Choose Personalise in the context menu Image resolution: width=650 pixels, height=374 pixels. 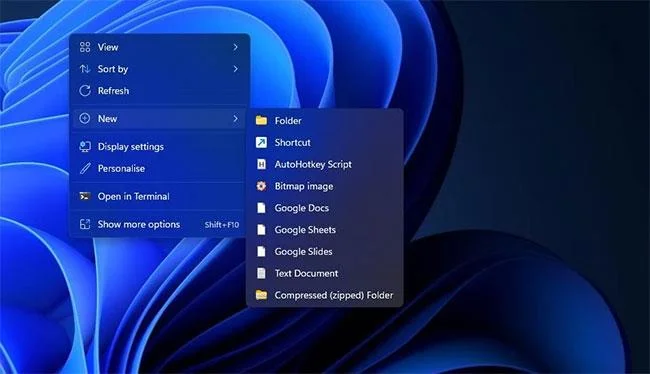160,168
